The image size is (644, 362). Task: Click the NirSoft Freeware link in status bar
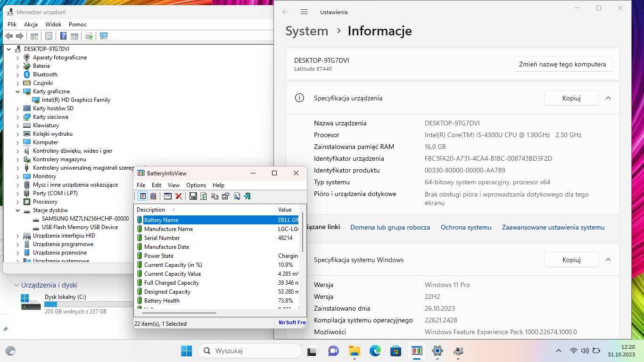292,323
